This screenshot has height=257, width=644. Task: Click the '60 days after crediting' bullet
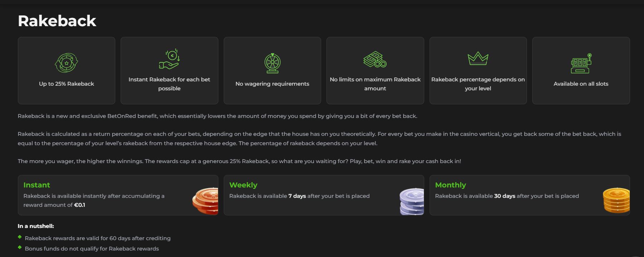[98, 238]
